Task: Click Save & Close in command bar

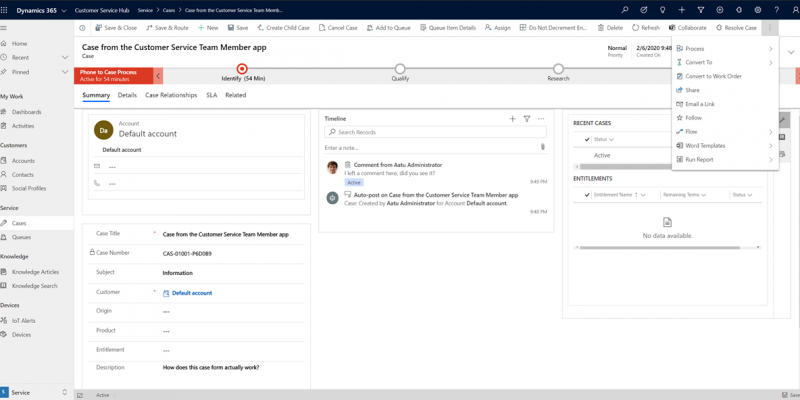Action: point(116,28)
